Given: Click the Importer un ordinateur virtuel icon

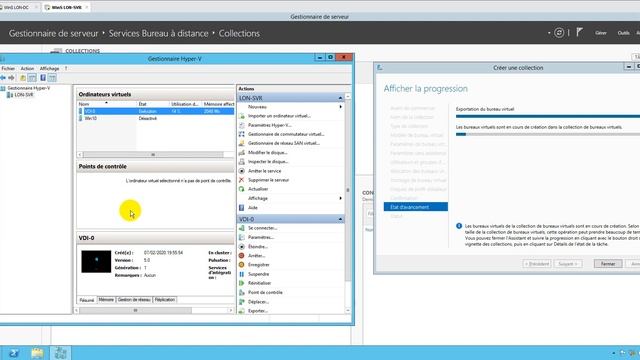Looking at the screenshot, I should 242,116.
